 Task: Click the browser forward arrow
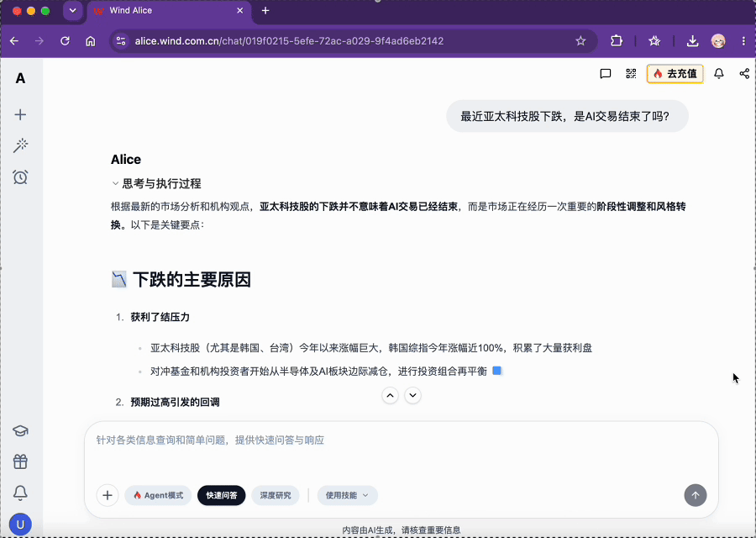coord(39,41)
